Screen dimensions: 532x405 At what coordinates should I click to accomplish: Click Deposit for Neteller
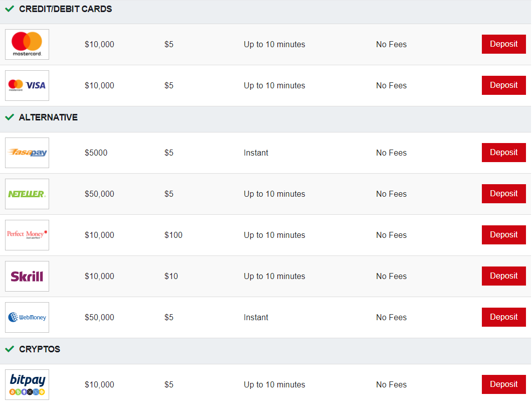504,194
